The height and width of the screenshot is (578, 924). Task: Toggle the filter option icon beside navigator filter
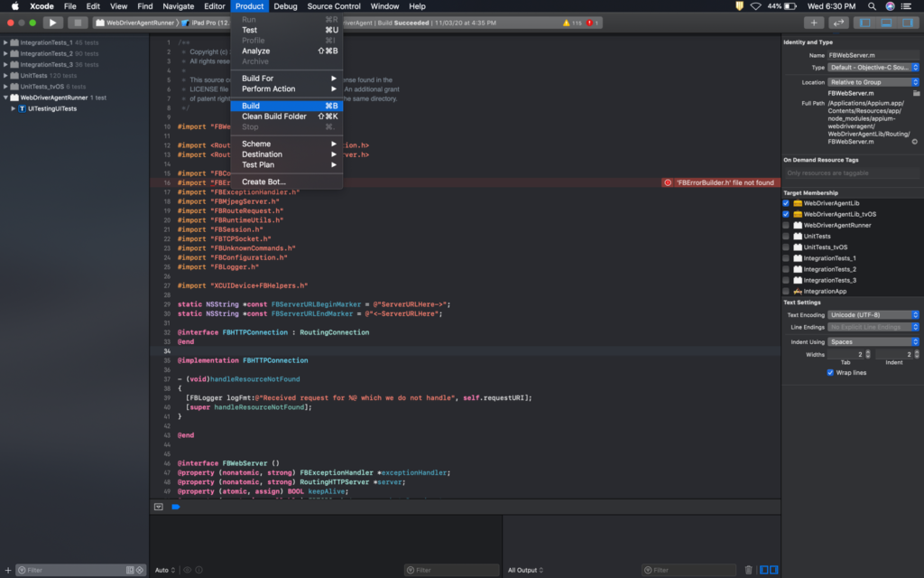pyautogui.click(x=130, y=570)
